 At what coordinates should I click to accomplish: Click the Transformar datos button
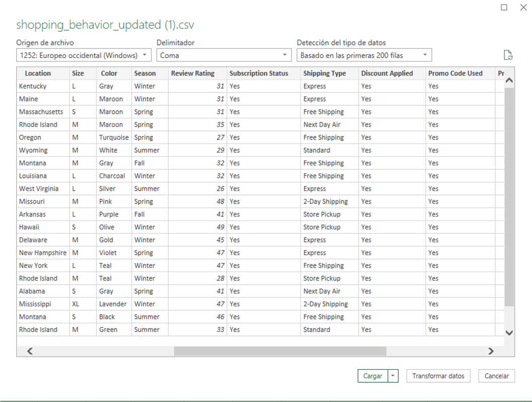[438, 376]
